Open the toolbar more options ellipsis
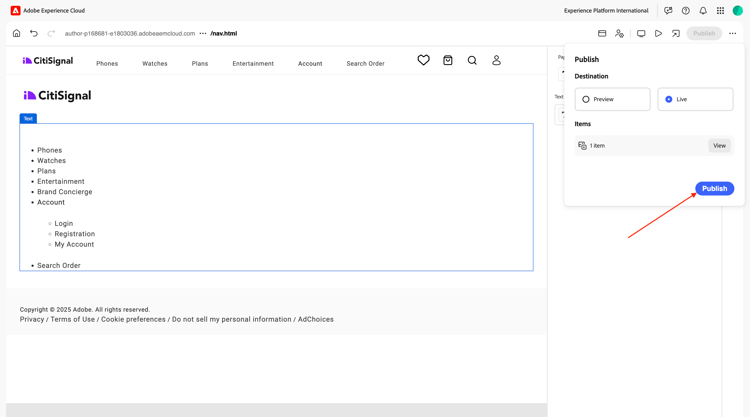The image size is (750, 417). [x=732, y=33]
